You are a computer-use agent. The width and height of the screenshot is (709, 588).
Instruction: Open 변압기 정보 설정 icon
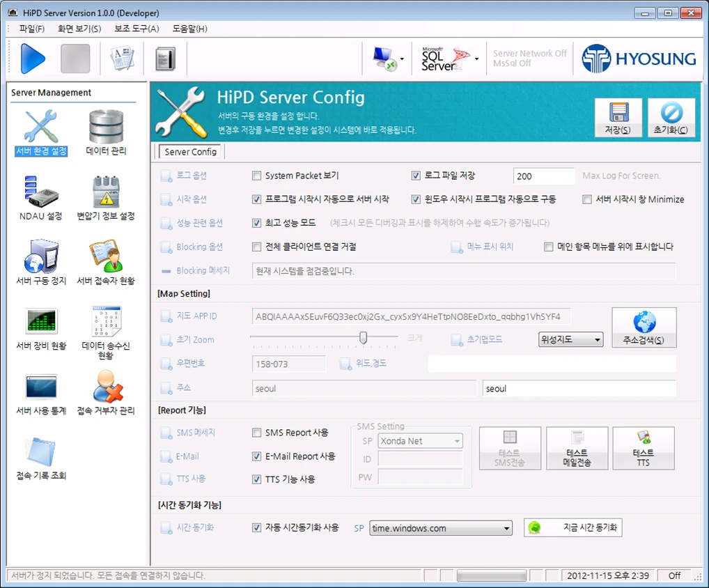(106, 198)
